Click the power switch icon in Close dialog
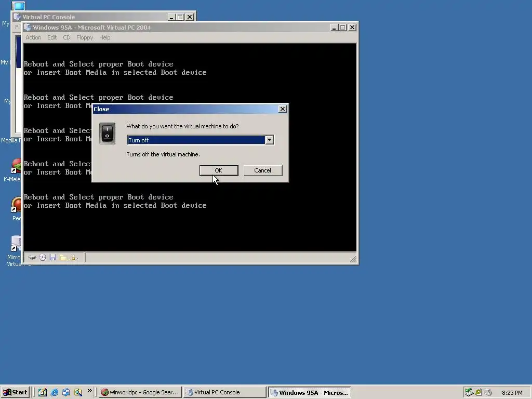 pos(107,134)
